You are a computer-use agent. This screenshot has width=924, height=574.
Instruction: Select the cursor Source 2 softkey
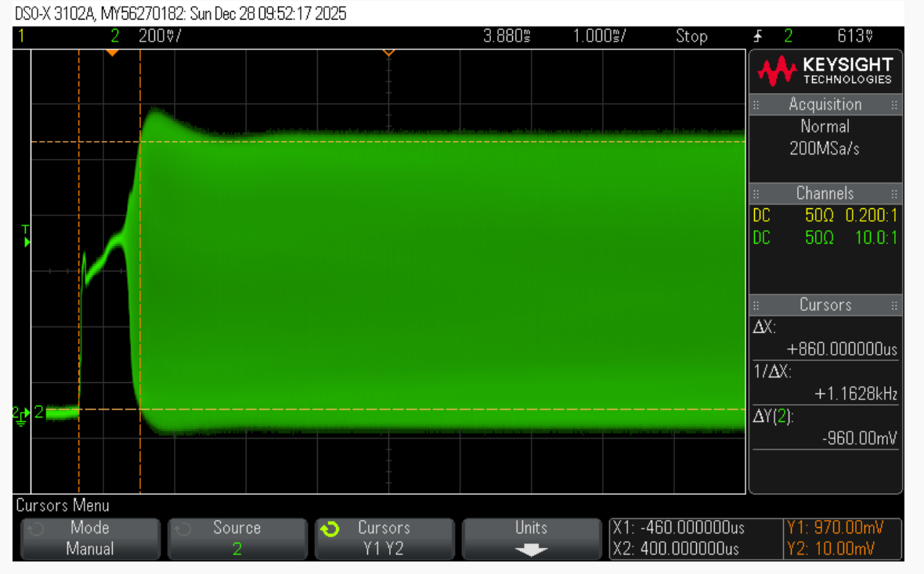coord(237,539)
